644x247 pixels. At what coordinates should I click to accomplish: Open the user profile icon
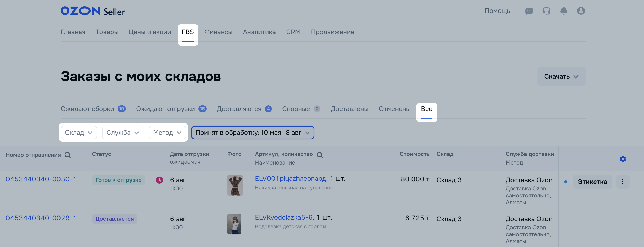(581, 11)
